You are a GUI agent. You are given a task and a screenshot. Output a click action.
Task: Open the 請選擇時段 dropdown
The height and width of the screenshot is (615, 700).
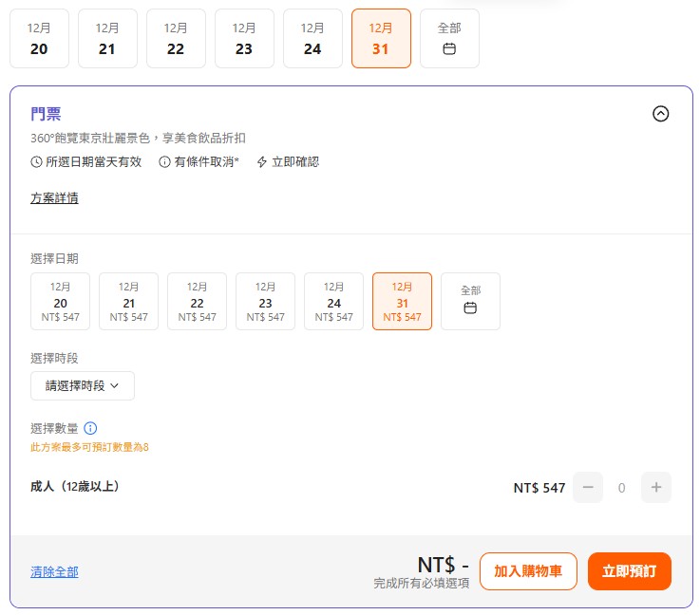(83, 385)
